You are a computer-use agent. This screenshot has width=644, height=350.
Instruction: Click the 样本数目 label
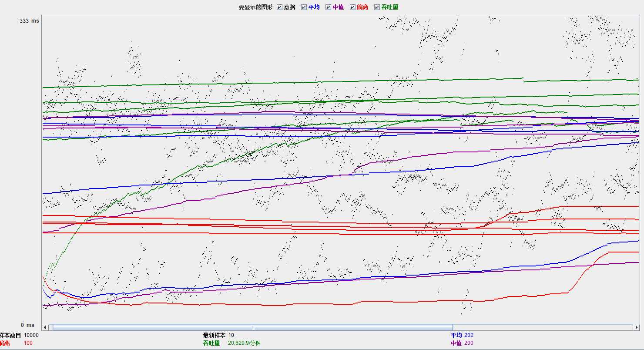click(10, 335)
